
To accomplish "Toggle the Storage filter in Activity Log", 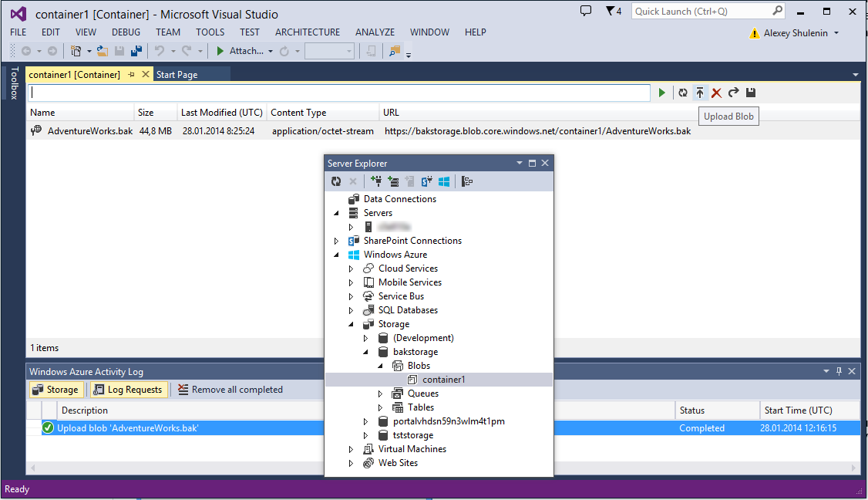I will click(56, 390).
